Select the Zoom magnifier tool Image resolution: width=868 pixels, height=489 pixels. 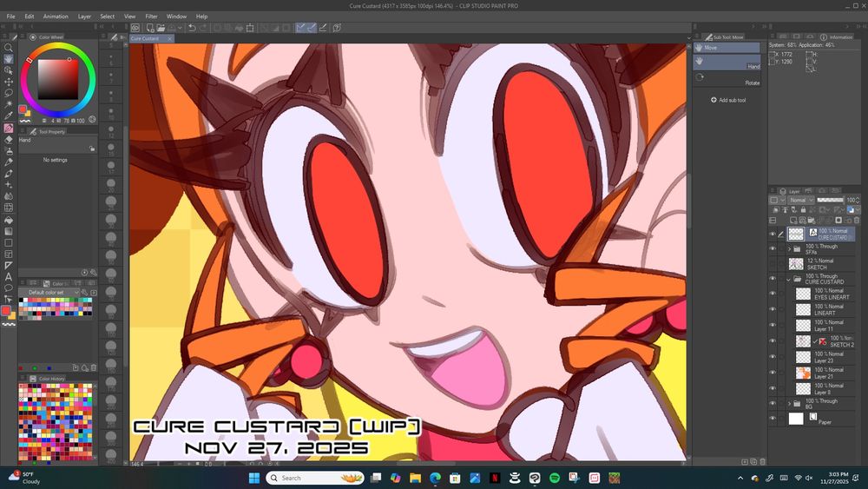tap(9, 48)
